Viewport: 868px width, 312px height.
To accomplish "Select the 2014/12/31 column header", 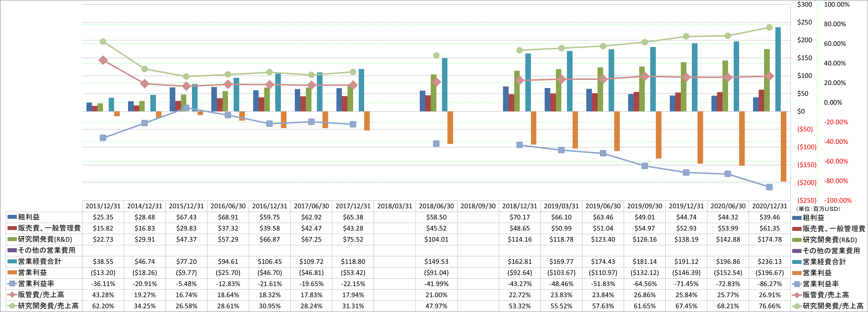I will tap(144, 206).
